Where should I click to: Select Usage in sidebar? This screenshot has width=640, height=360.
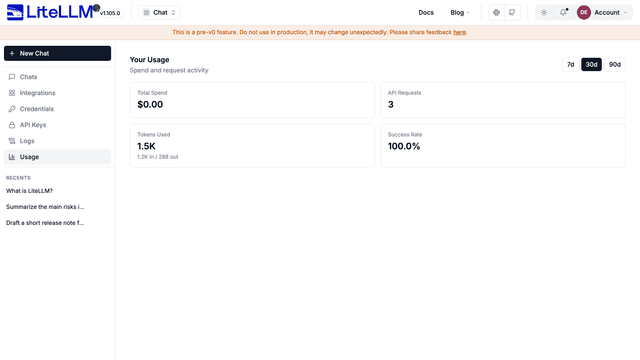[58, 157]
